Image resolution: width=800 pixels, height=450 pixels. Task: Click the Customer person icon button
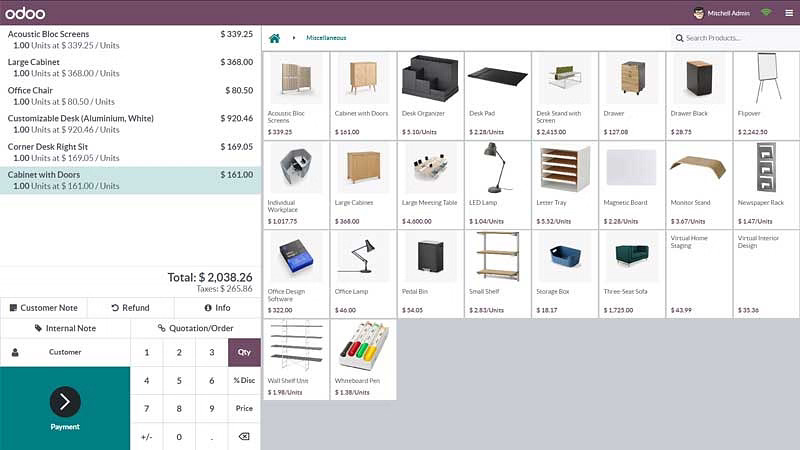point(15,352)
